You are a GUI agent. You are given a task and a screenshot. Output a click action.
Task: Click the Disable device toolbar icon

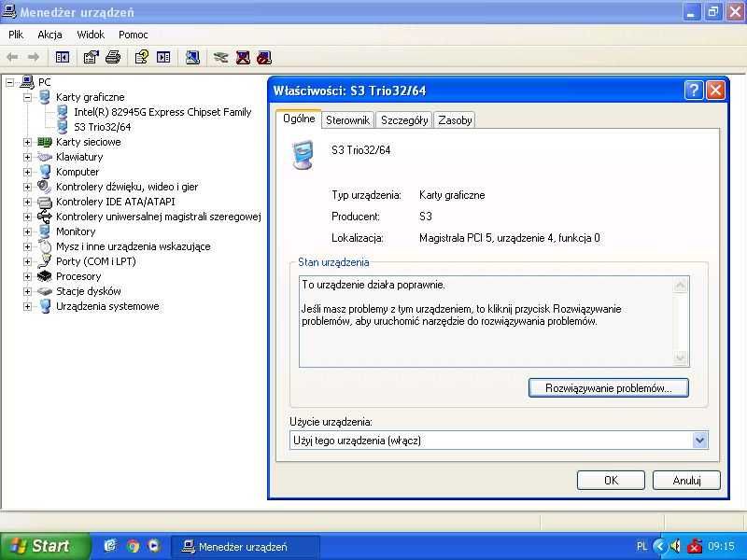click(264, 58)
